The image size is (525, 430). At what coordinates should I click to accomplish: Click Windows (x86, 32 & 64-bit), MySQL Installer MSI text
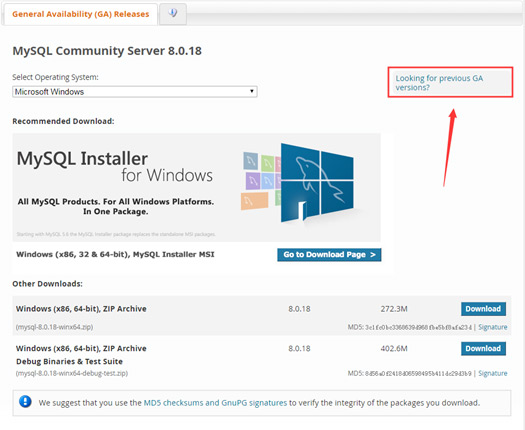(x=115, y=255)
